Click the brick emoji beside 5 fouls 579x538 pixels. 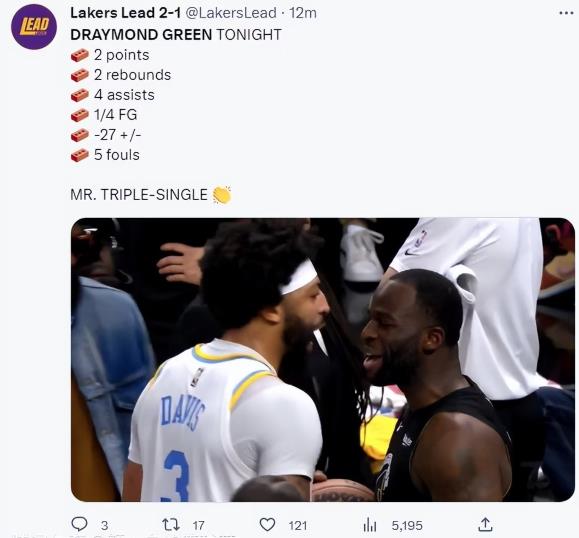[x=80, y=155]
